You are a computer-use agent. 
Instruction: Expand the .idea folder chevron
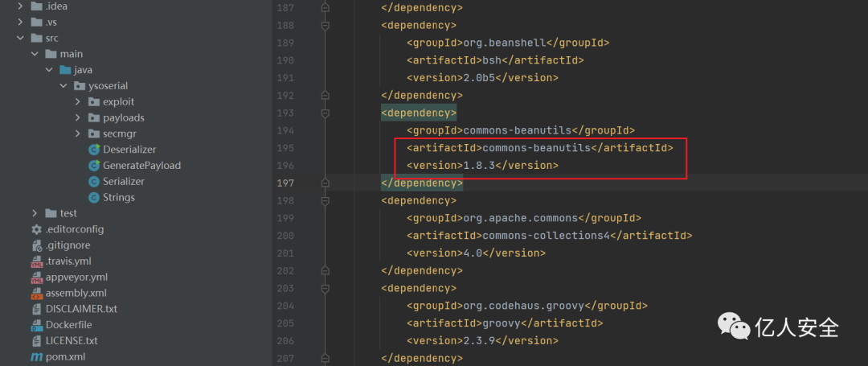pyautogui.click(x=20, y=6)
